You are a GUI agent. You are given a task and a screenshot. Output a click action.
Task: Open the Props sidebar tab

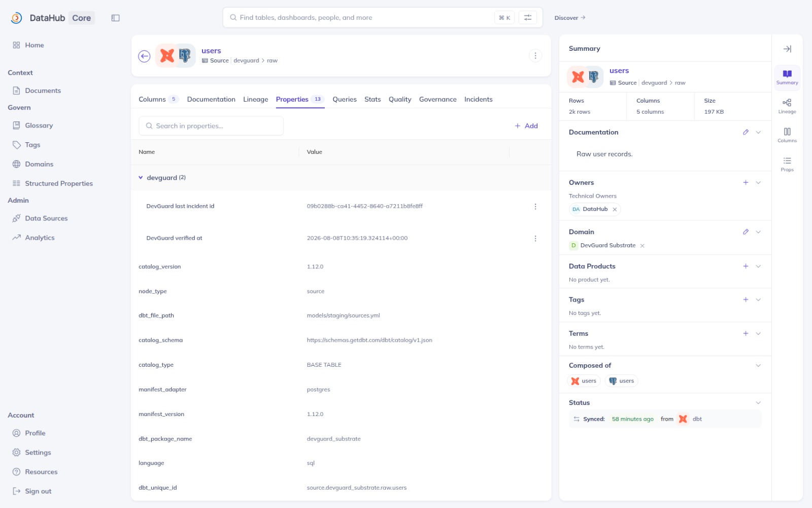(x=787, y=164)
